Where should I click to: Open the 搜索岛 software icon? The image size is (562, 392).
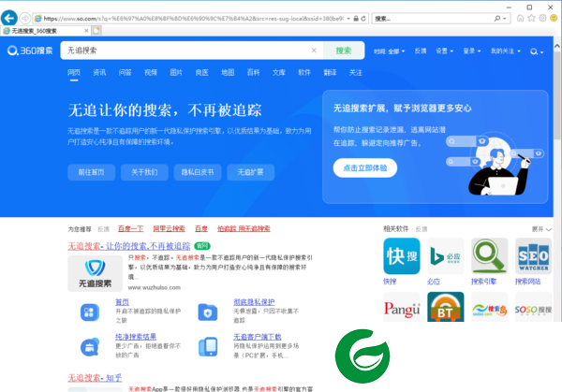tap(489, 307)
